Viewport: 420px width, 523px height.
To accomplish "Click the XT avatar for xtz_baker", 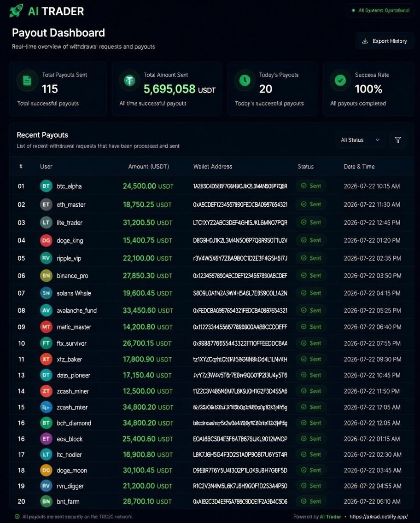I will tap(46, 359).
